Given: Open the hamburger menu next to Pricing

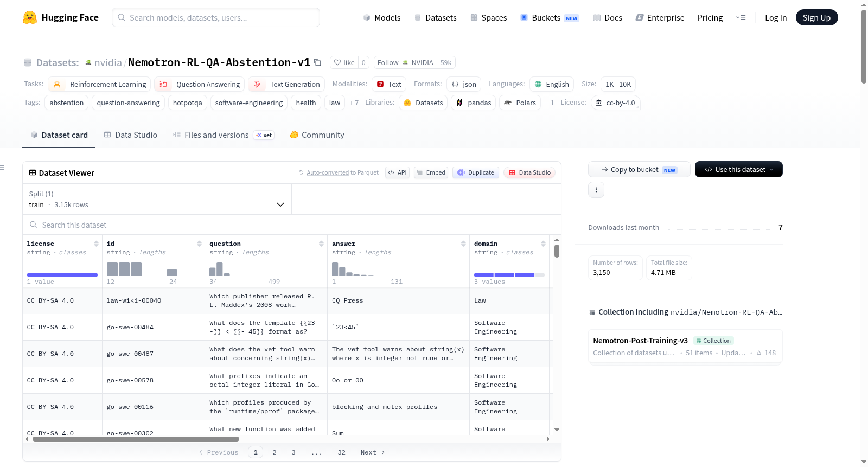Looking at the screenshot, I should 741,17.
